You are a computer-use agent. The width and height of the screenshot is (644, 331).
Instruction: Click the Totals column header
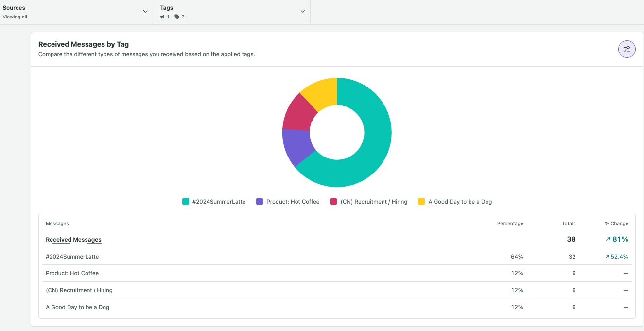(569, 224)
